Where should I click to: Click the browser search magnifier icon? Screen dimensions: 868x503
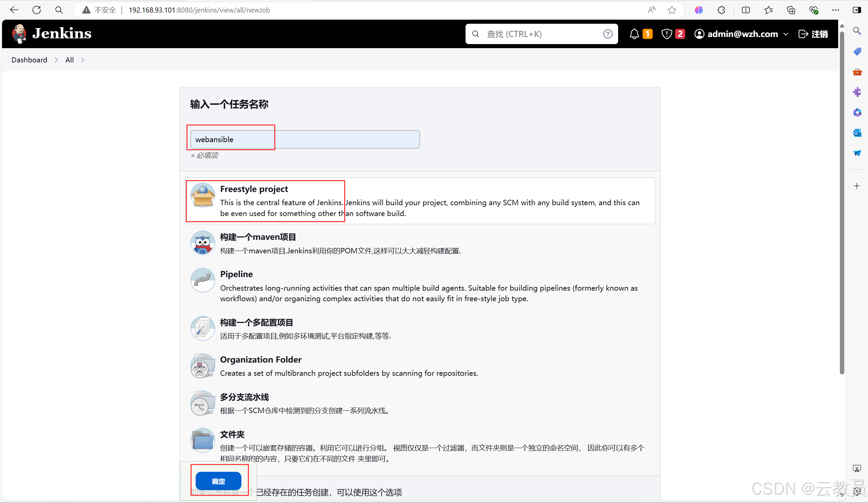[59, 10]
